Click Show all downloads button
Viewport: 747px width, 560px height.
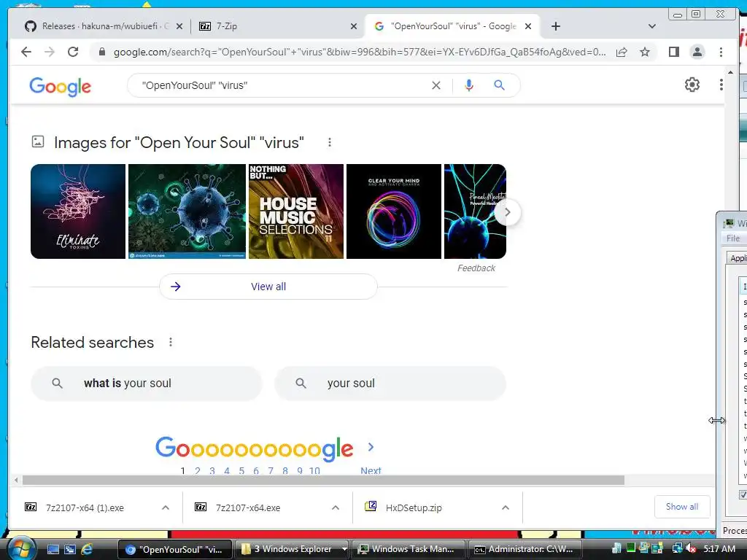point(682,507)
